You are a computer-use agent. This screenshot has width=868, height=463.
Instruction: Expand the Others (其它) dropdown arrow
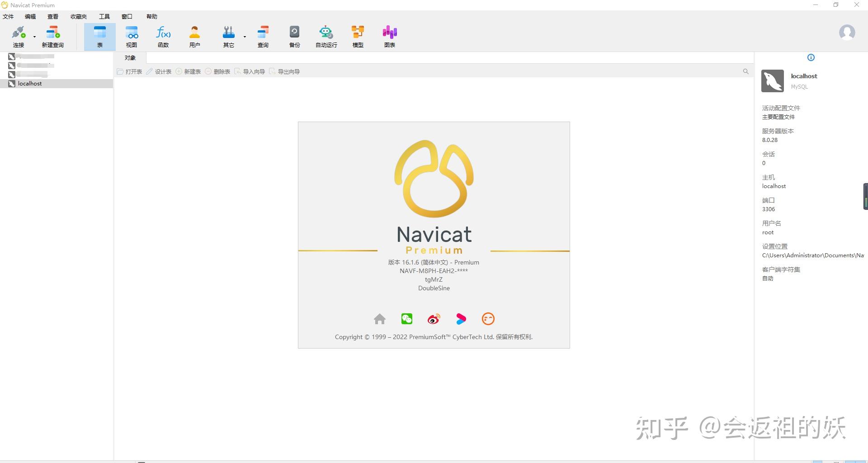click(245, 37)
